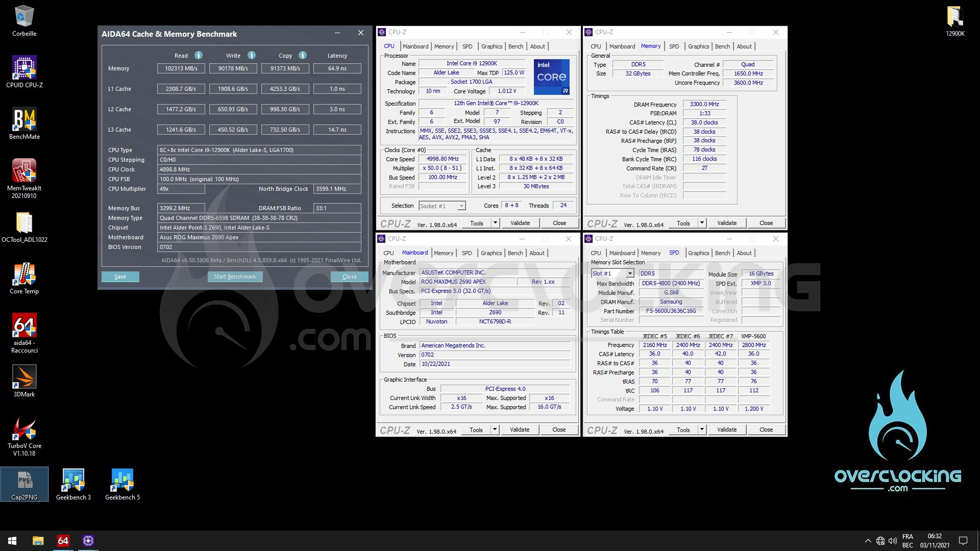Click the Memory Type DDR5-6598 SDRAM row
The width and height of the screenshot is (980, 551).
[x=260, y=218]
